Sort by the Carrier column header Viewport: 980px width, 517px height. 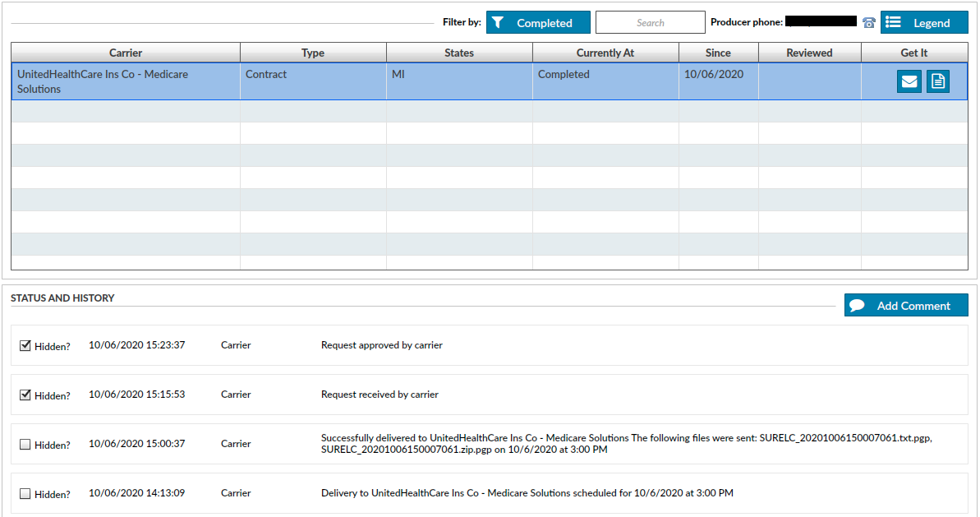pyautogui.click(x=126, y=53)
